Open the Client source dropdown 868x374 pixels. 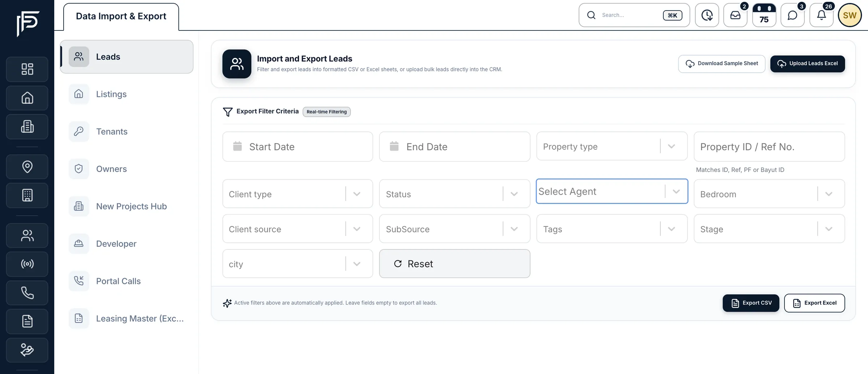pyautogui.click(x=298, y=229)
